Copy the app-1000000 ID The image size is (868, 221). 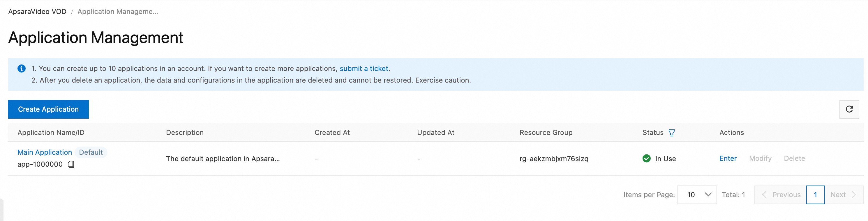[x=71, y=164]
